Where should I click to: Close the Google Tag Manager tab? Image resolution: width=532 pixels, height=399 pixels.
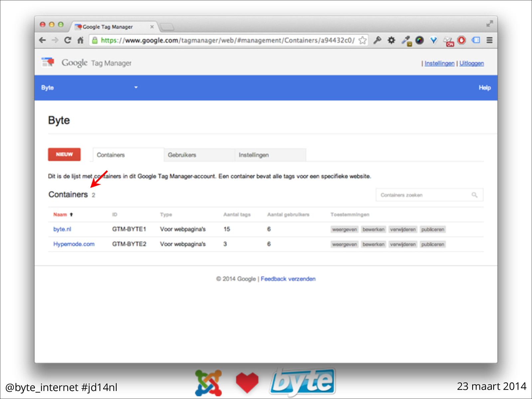tap(152, 27)
